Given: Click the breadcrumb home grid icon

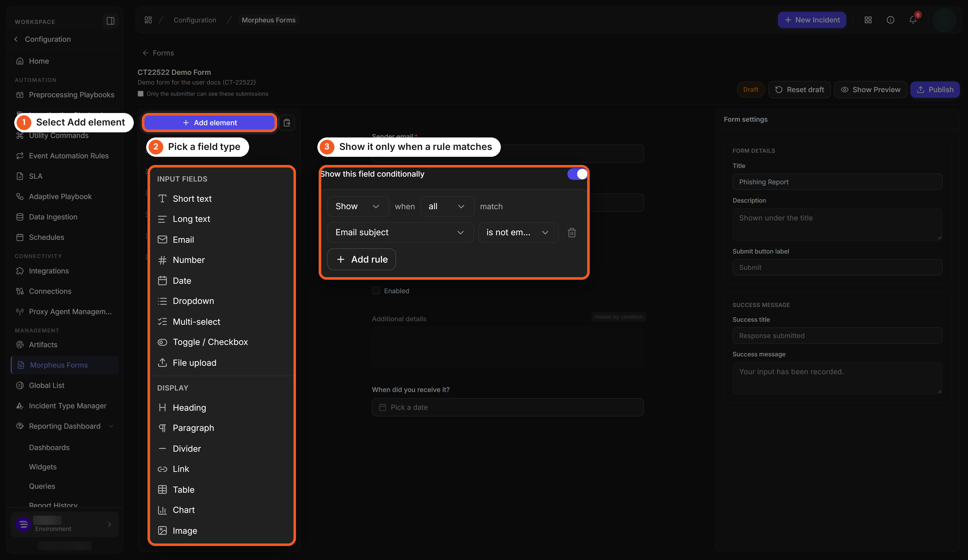Looking at the screenshot, I should coord(148,20).
